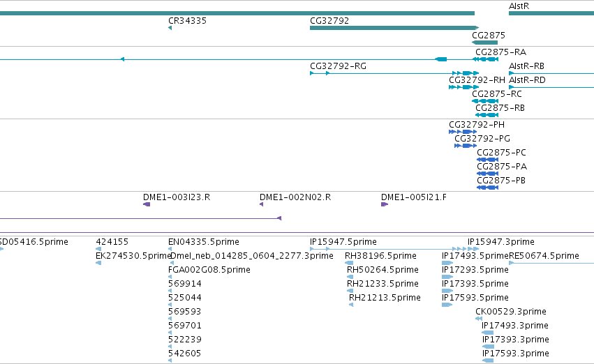The height and width of the screenshot is (364, 594).
Task: Select transcript CG32792-RH
Action: [477, 80]
